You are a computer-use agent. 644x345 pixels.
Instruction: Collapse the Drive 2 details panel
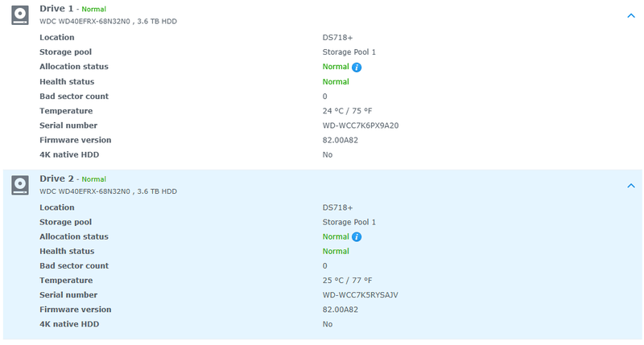[x=631, y=186]
